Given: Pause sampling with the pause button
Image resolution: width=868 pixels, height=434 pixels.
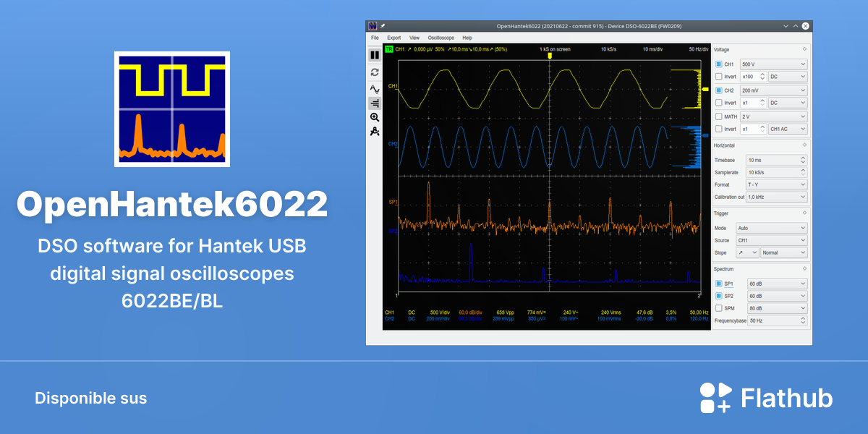Looking at the screenshot, I should pyautogui.click(x=375, y=55).
